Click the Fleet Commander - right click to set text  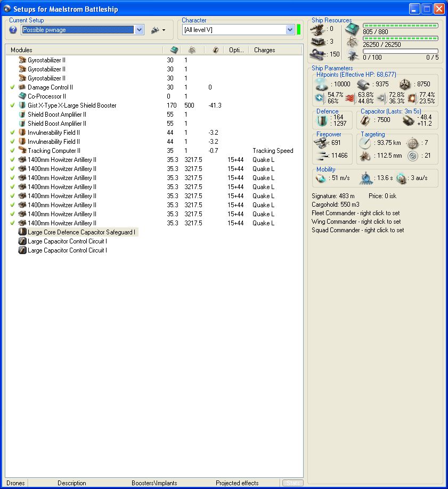pyautogui.click(x=356, y=213)
